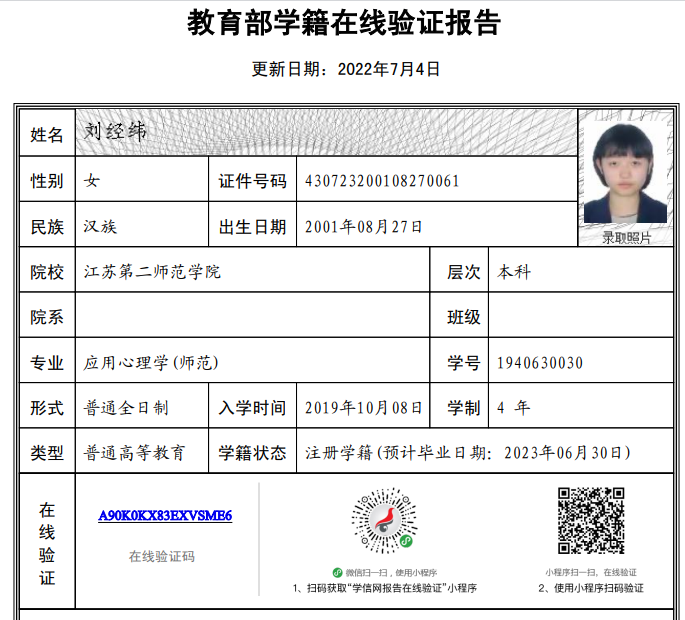Click the 录取照片 caption under the photo
The image size is (685, 620).
pyautogui.click(x=625, y=238)
